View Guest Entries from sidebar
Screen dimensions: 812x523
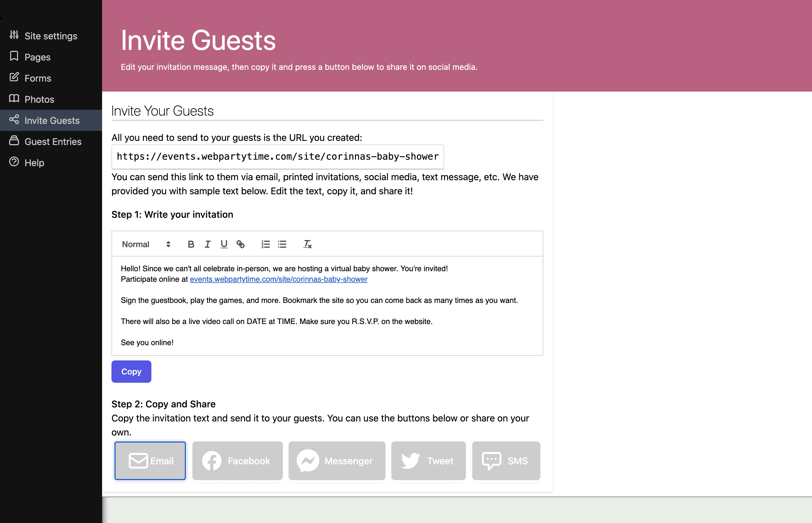[x=53, y=141]
